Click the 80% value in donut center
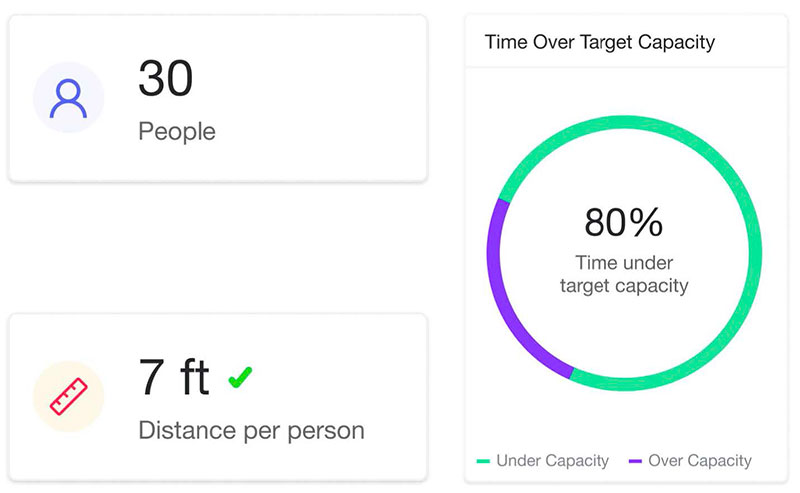This screenshot has height=493, width=800. pos(623,223)
